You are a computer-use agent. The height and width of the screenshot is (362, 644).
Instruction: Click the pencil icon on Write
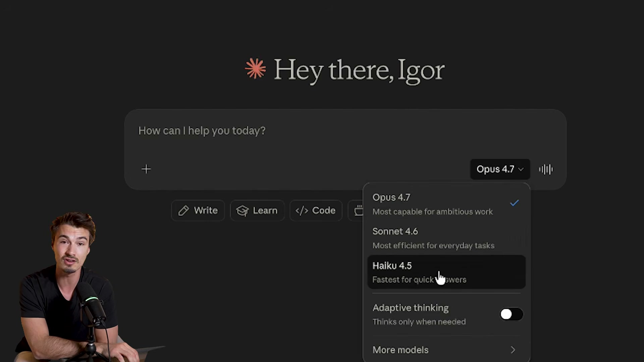[183, 210]
